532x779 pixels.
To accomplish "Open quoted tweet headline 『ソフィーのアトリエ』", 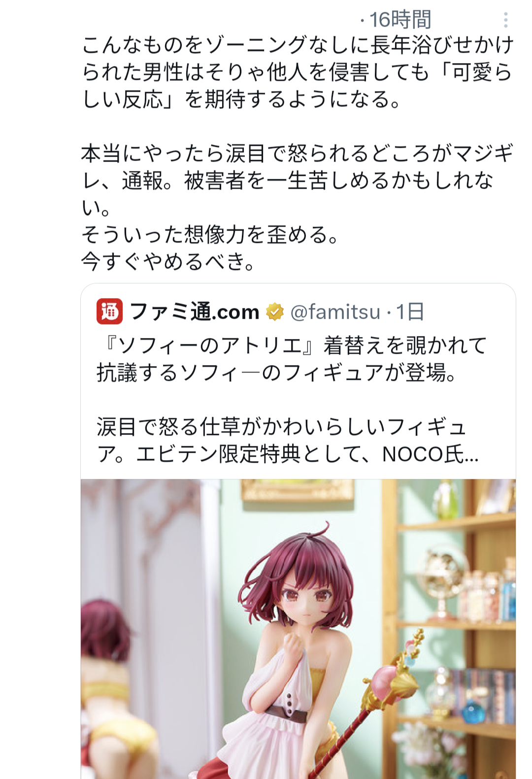I will click(x=209, y=345).
